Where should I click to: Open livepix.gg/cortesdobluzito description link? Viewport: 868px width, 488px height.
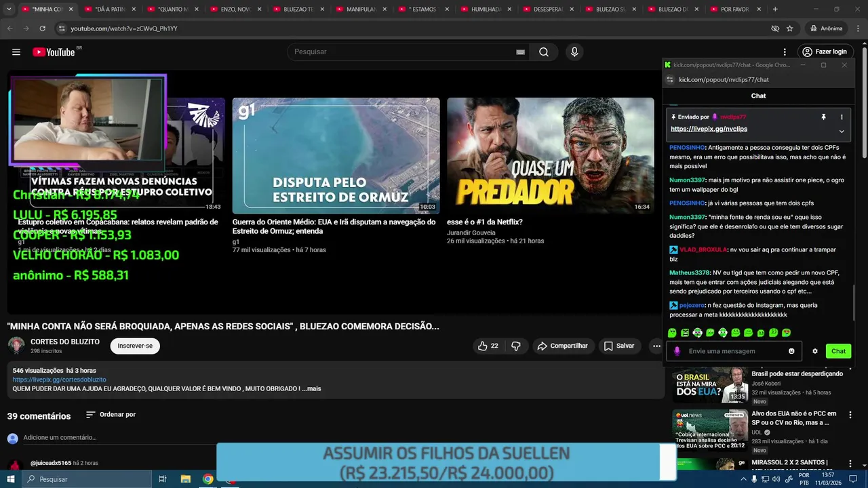tap(59, 380)
